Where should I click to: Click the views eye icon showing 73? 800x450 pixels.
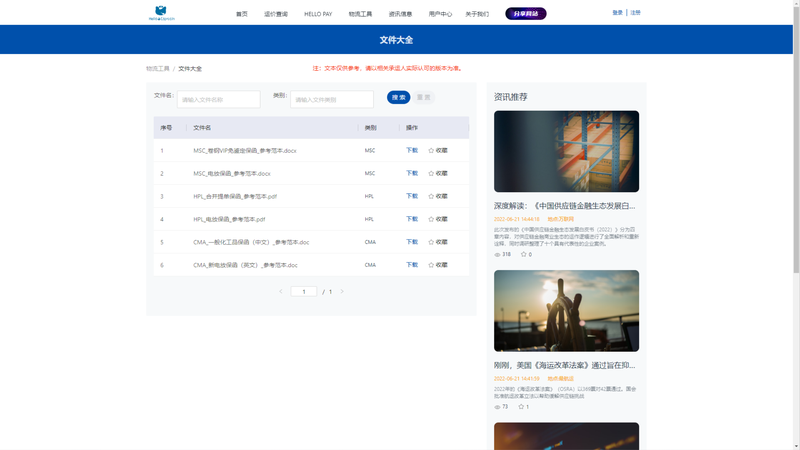[497, 407]
